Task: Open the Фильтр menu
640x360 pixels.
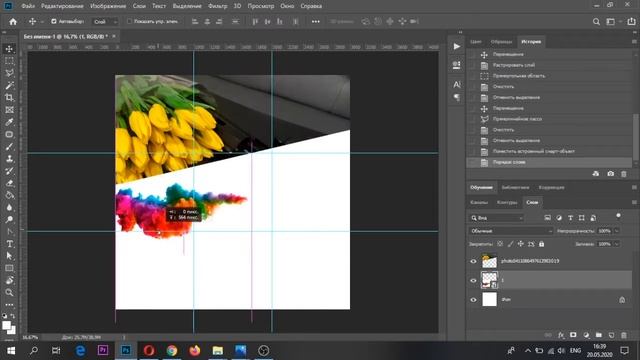Action: coord(218,6)
